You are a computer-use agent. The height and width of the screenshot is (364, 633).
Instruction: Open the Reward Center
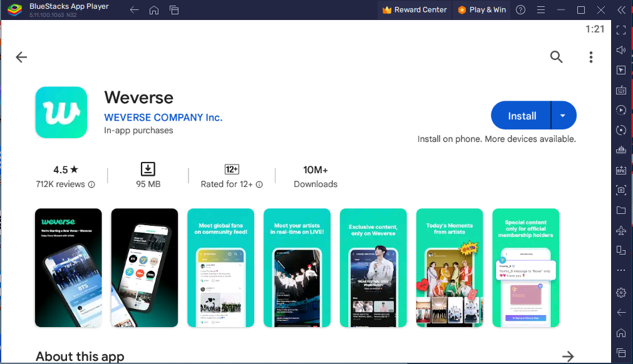click(414, 9)
